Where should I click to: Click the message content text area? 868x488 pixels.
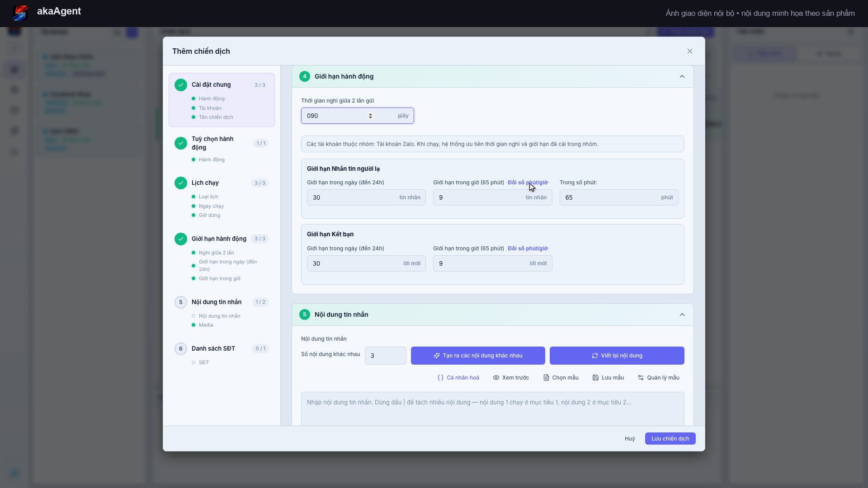(493, 408)
